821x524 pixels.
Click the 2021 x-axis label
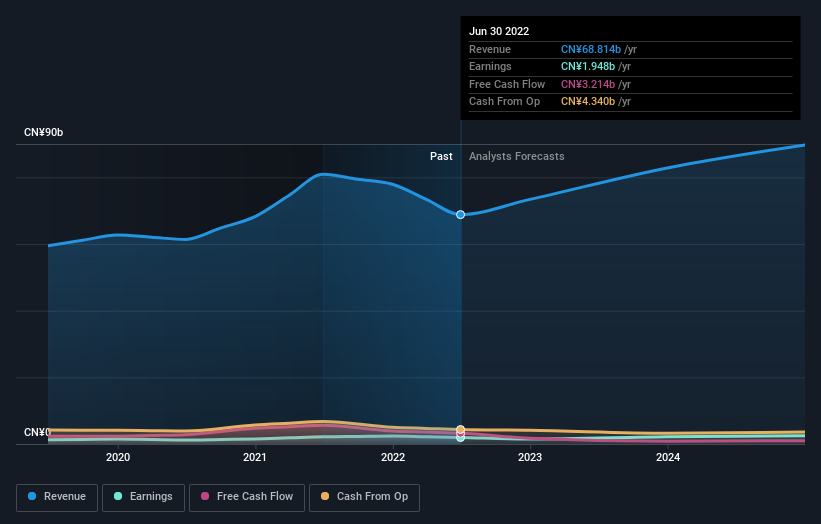(255, 457)
